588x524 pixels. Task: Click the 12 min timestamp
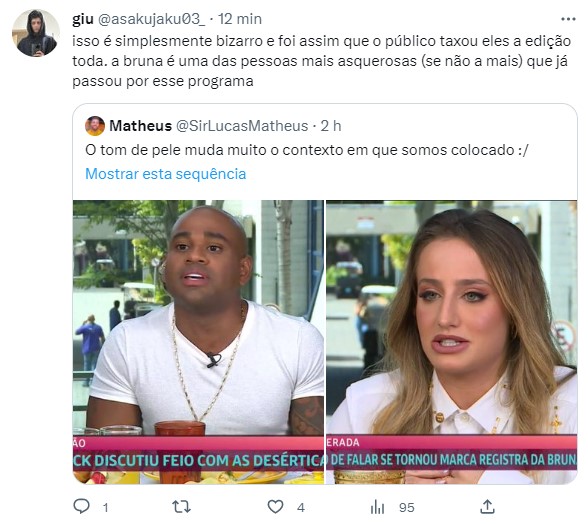click(x=240, y=19)
